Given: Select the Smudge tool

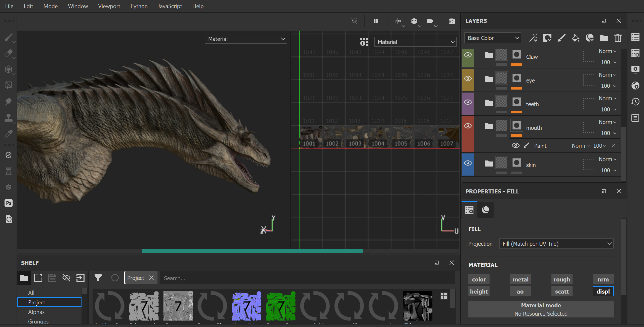Looking at the screenshot, I should coord(8,102).
